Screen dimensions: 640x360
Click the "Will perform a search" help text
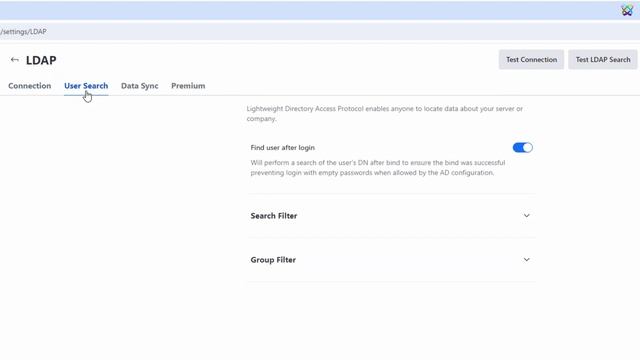(x=378, y=168)
